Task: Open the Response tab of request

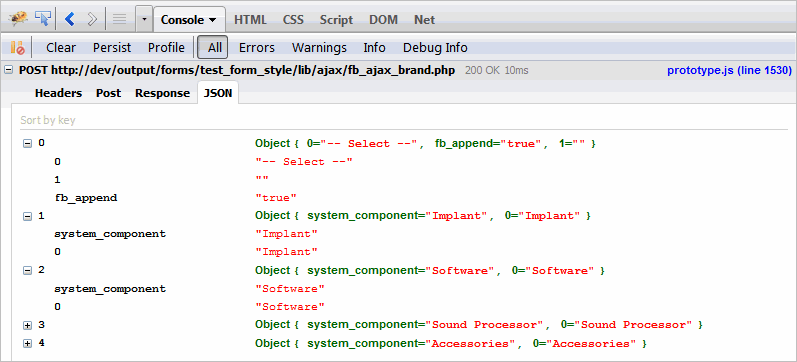Action: tap(163, 93)
